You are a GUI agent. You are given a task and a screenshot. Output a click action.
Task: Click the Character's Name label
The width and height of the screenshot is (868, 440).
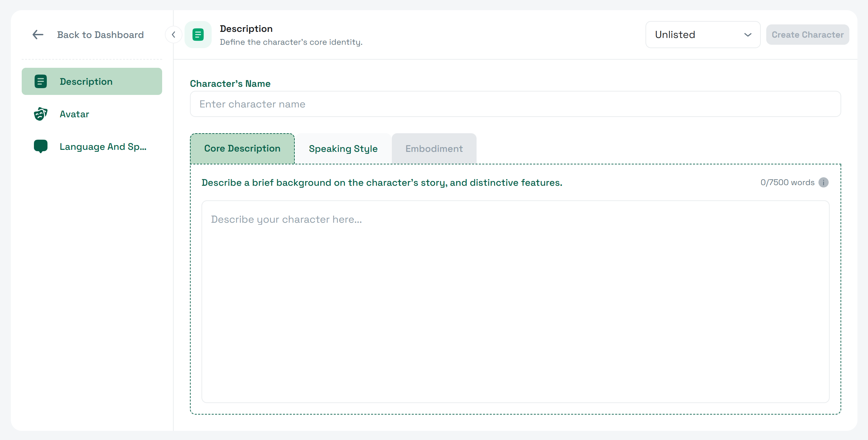[230, 83]
